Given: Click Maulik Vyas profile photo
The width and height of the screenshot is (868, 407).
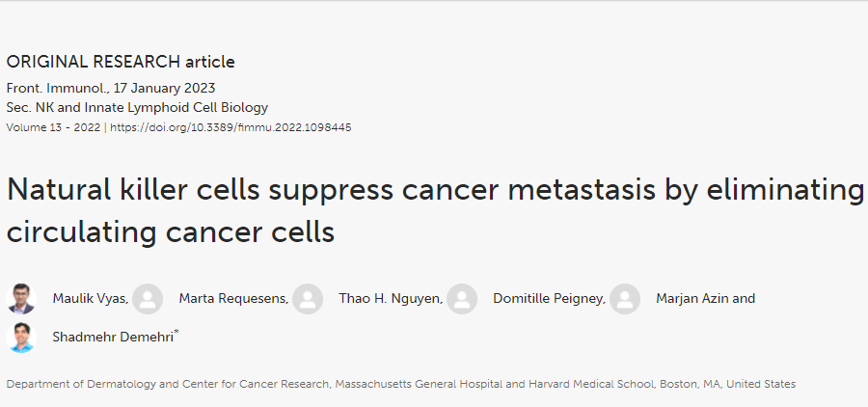Looking at the screenshot, I should pyautogui.click(x=21, y=299).
